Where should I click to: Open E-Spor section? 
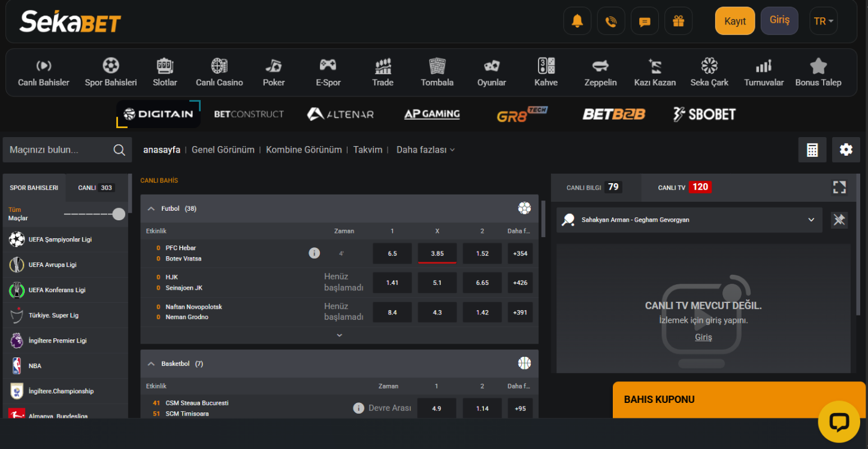click(328, 72)
